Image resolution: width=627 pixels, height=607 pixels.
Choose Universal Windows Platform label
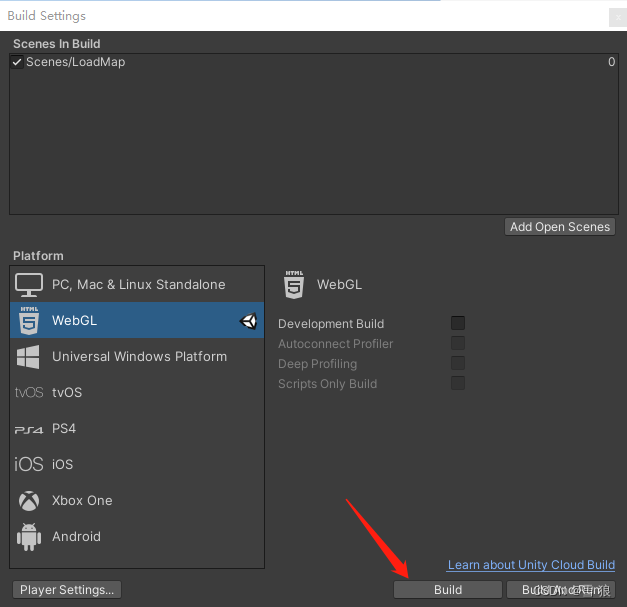pos(140,357)
